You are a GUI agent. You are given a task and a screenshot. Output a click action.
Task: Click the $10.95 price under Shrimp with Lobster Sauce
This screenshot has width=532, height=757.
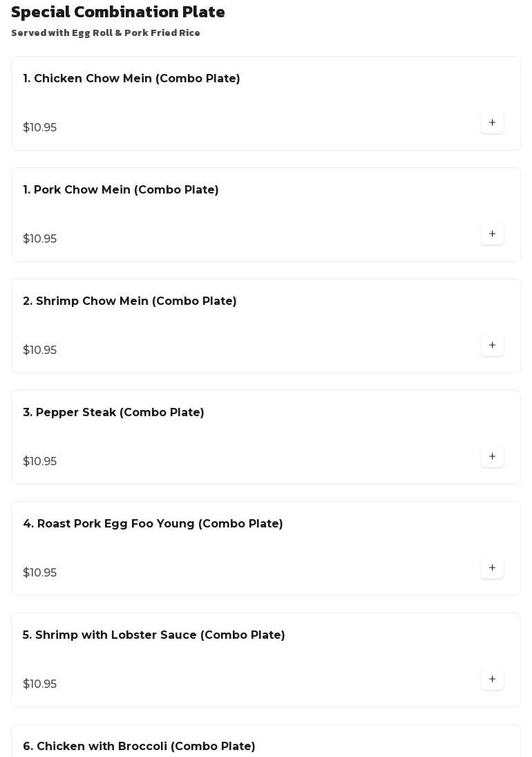[39, 684]
